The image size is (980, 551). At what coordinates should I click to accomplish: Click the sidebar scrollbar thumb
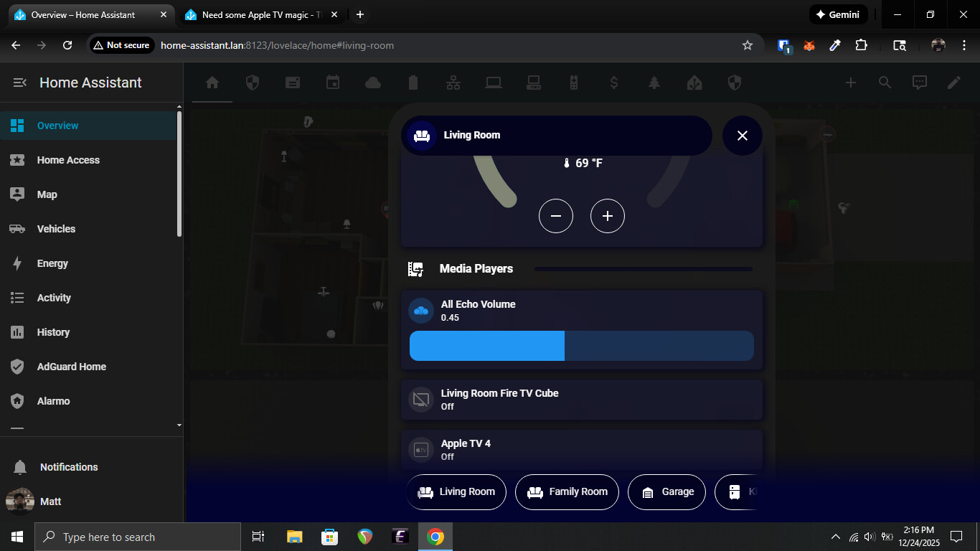tap(179, 174)
